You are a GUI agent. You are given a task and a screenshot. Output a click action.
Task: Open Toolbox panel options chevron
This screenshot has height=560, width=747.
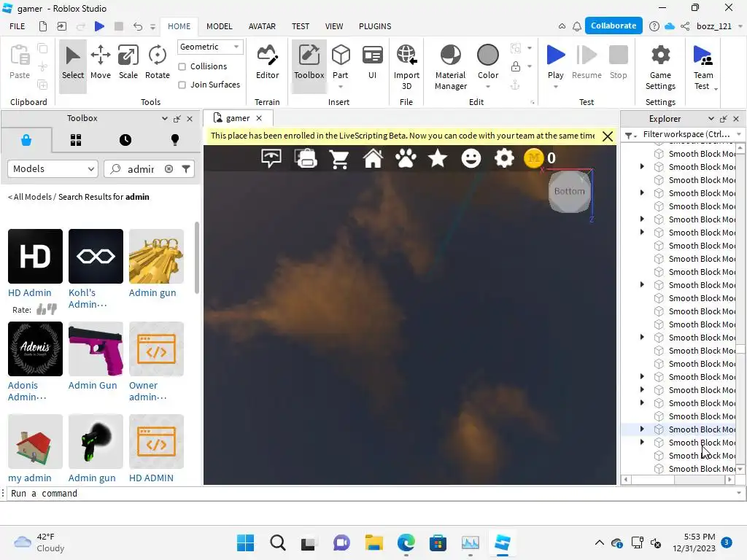(x=164, y=119)
